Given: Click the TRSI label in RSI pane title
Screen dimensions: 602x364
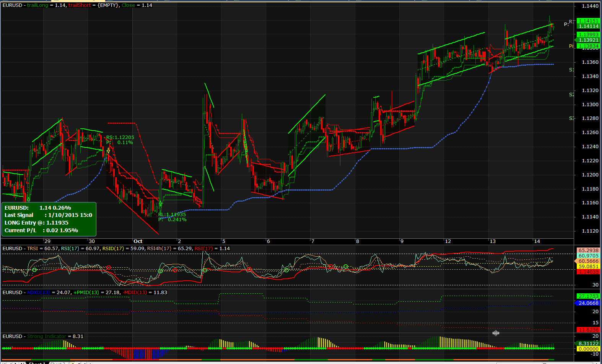Looking at the screenshot, I should click(x=33, y=249).
